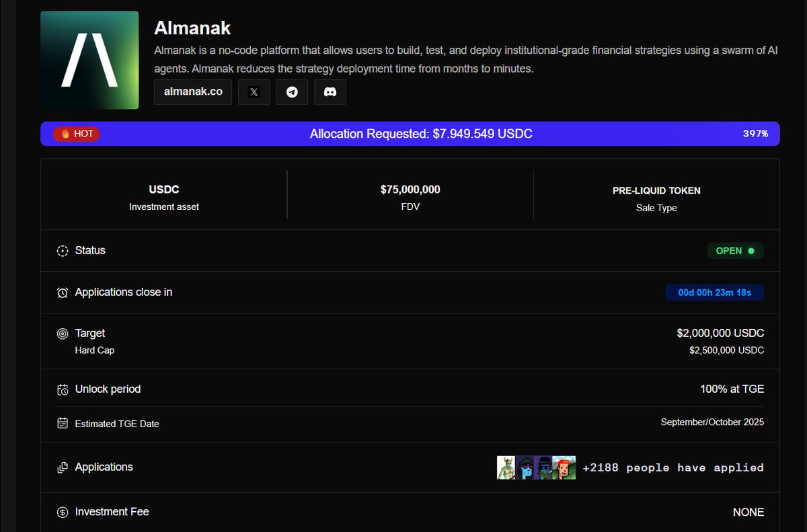The width and height of the screenshot is (807, 532).
Task: Click the 'Applications close in' label
Action: [x=124, y=292]
